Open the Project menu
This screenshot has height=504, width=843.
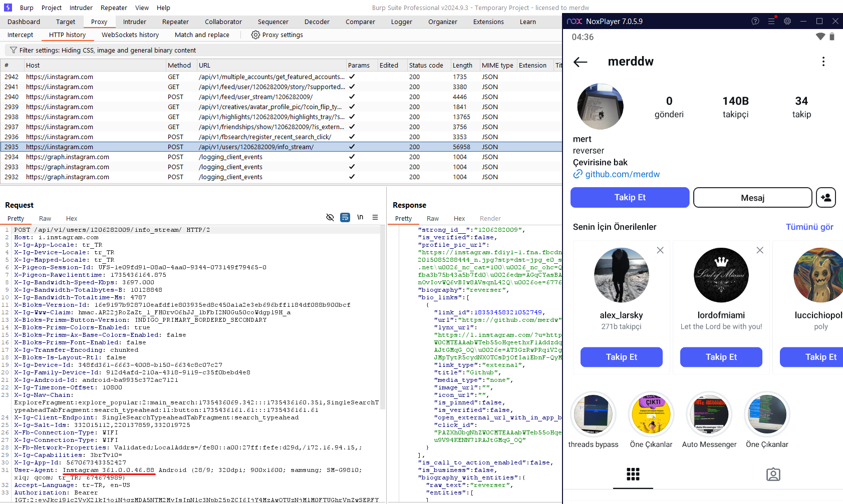pyautogui.click(x=52, y=8)
